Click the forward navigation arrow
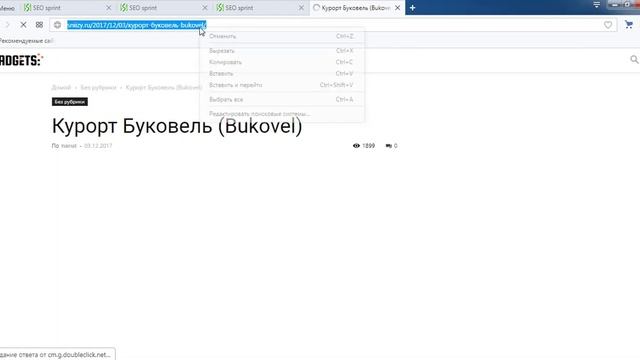The image size is (640, 360). (7, 25)
